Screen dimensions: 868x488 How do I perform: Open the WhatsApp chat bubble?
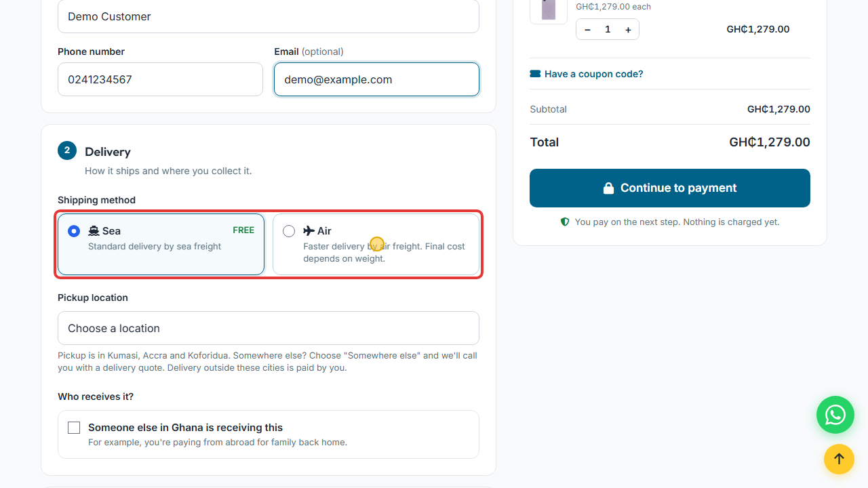pos(835,415)
